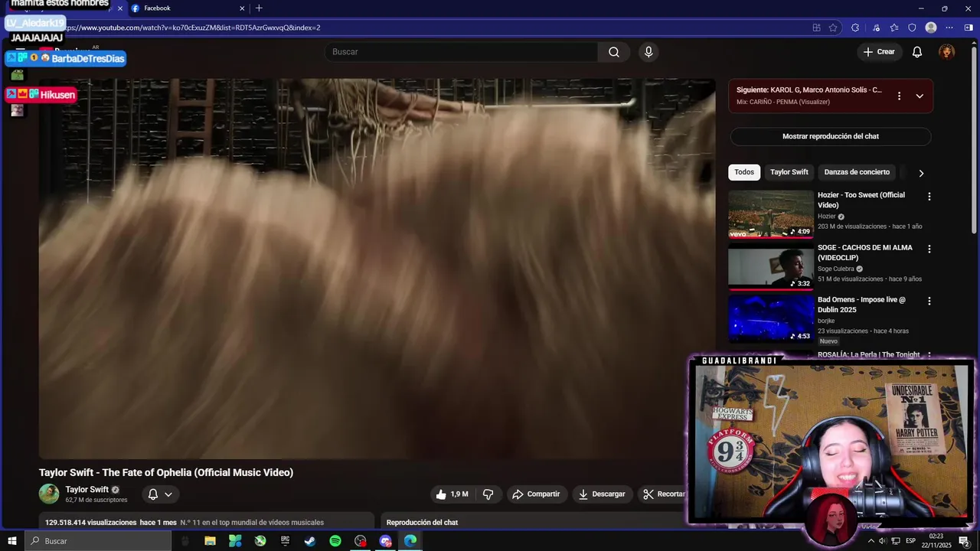
Task: Dislike the video with thumbs-down icon
Action: pos(488,494)
